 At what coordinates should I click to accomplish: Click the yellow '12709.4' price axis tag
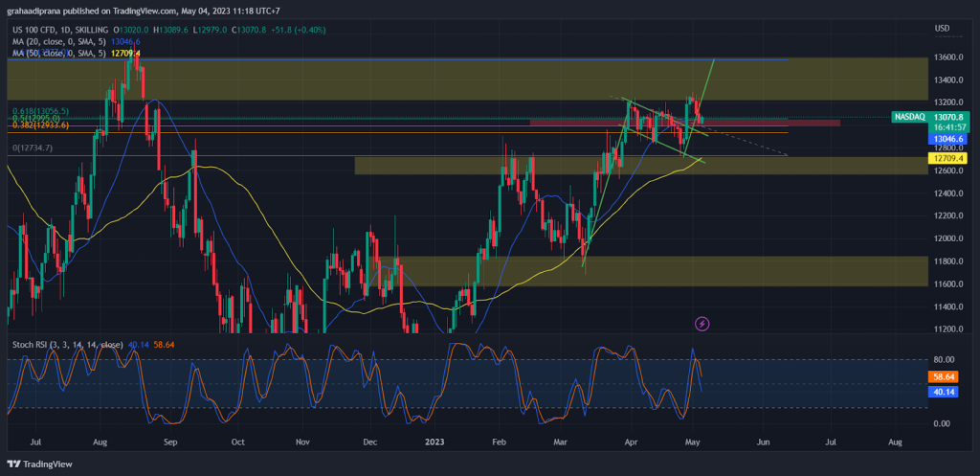(948, 159)
